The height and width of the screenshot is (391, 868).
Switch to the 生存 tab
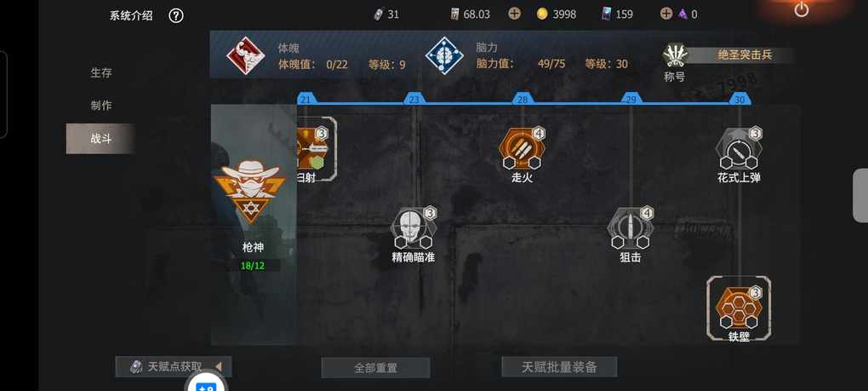point(101,72)
